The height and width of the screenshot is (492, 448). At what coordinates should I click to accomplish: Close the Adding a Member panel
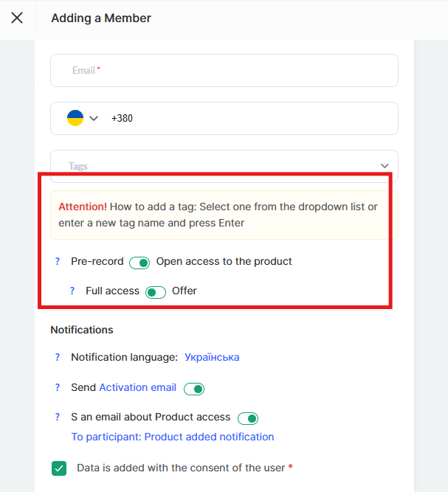pos(17,18)
